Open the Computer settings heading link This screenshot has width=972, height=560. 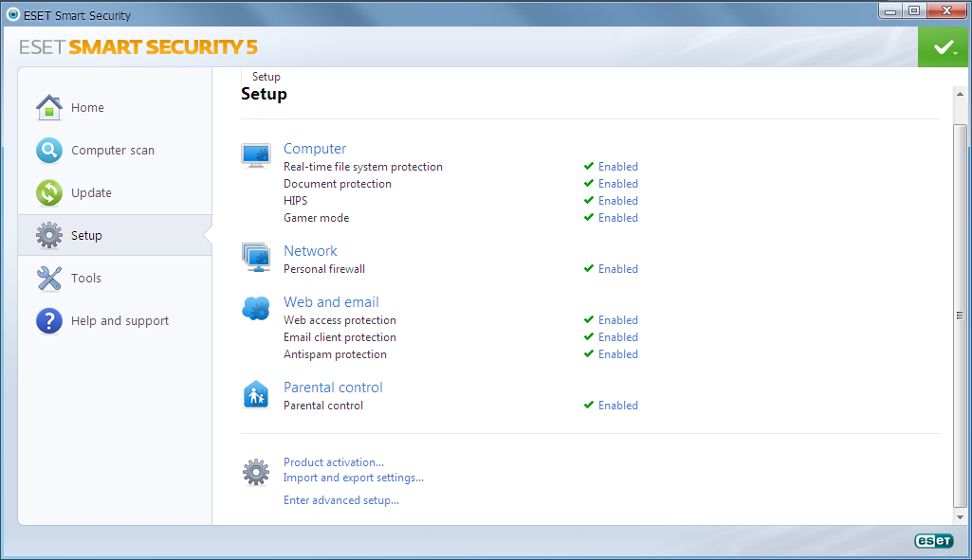315,149
